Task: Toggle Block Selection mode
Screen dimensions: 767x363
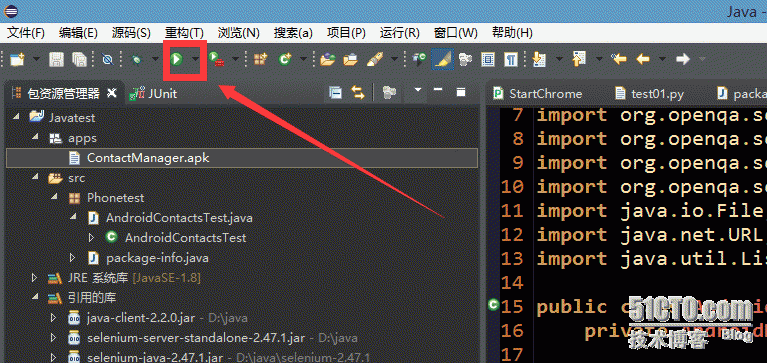Action: click(x=488, y=59)
